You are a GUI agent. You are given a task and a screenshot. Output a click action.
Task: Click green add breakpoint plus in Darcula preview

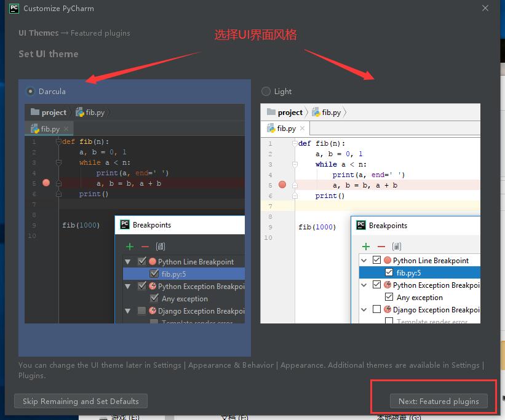pyautogui.click(x=129, y=247)
